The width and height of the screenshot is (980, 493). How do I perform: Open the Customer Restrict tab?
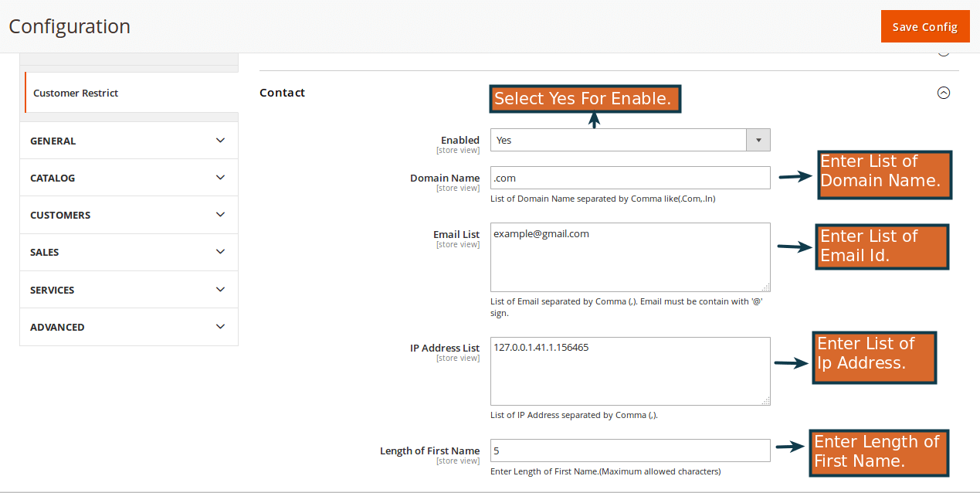[131, 93]
